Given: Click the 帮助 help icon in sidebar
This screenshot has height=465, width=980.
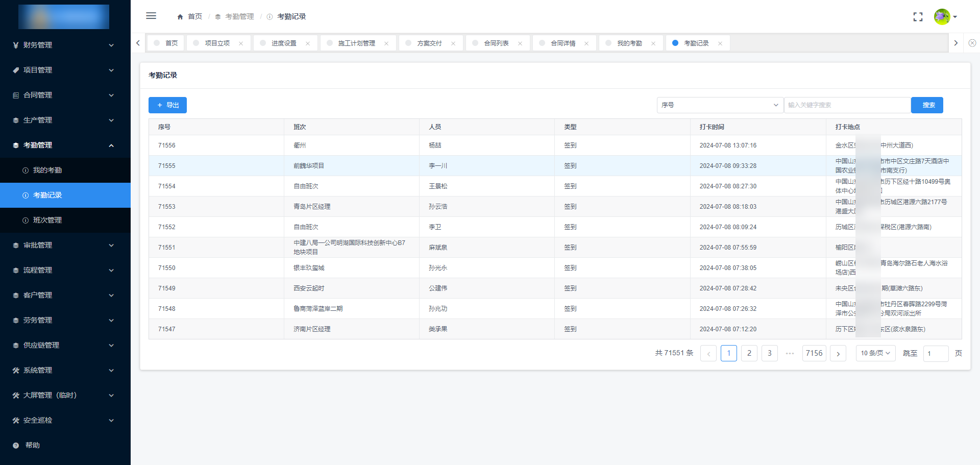Looking at the screenshot, I should pyautogui.click(x=16, y=446).
